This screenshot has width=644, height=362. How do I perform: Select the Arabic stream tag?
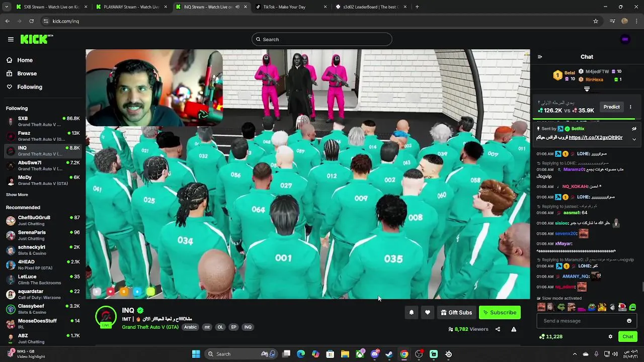pyautogui.click(x=190, y=327)
